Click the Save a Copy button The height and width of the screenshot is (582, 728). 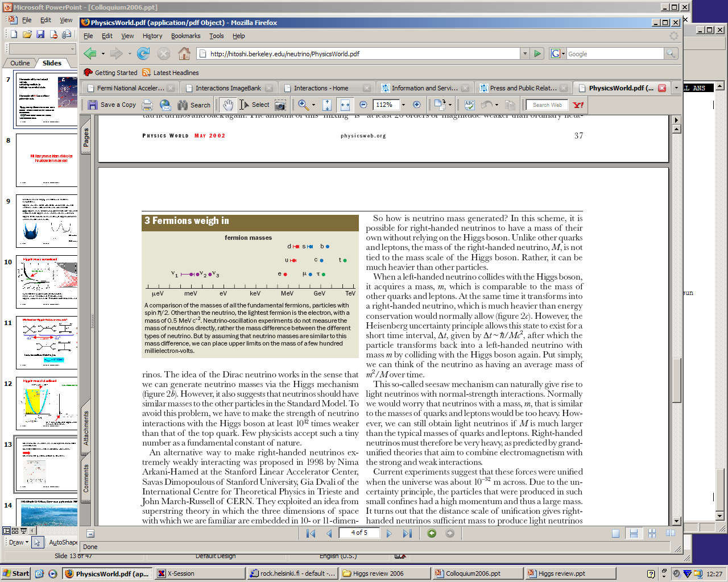[x=112, y=105]
